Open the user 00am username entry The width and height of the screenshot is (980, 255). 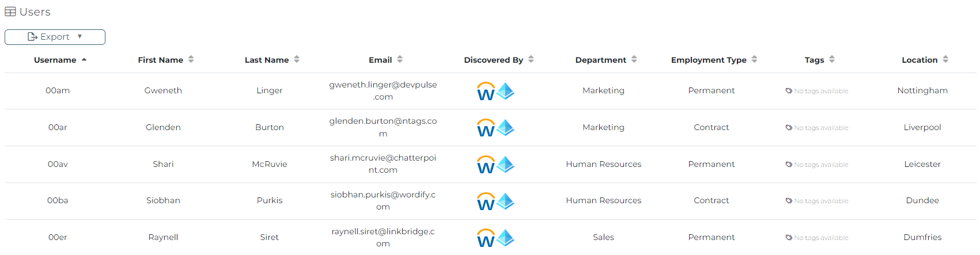coord(58,90)
